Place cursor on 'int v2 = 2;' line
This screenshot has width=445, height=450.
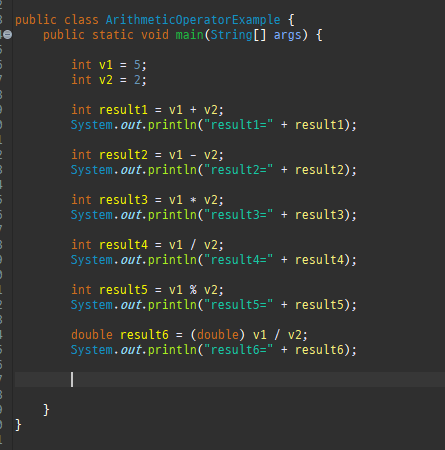click(109, 80)
